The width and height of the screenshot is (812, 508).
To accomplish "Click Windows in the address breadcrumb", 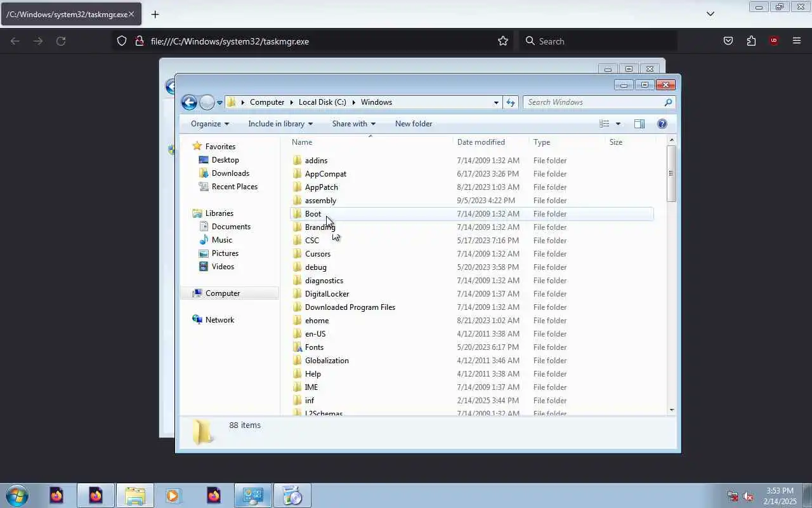I will [376, 102].
